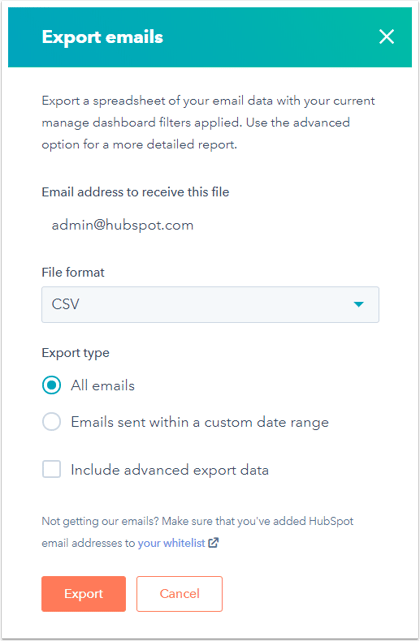This screenshot has height=641, width=420.
Task: Open the CSV file format combo box
Action: [x=210, y=305]
